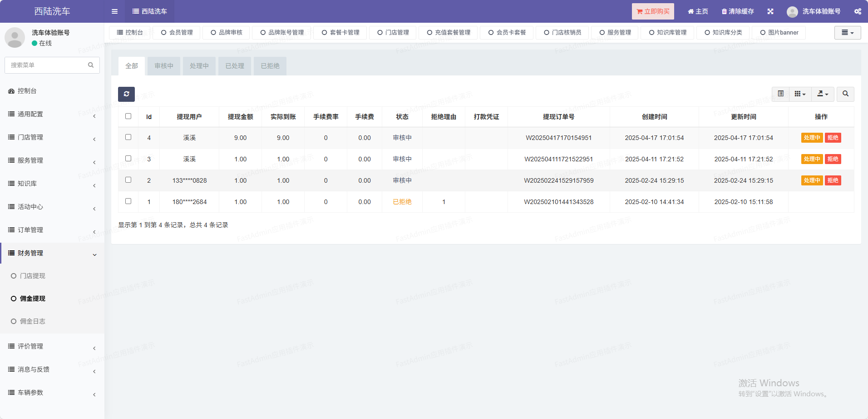Click the 清除缓存 trash icon

(724, 11)
